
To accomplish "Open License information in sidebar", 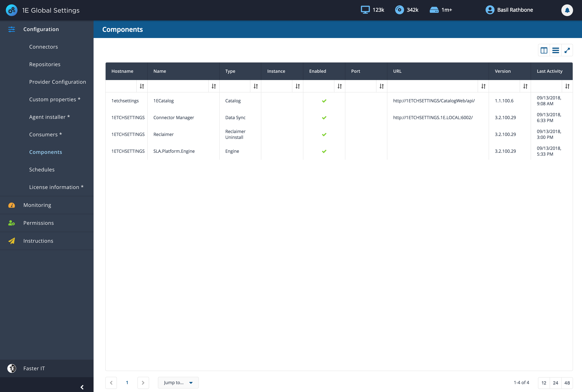I will [x=56, y=187].
